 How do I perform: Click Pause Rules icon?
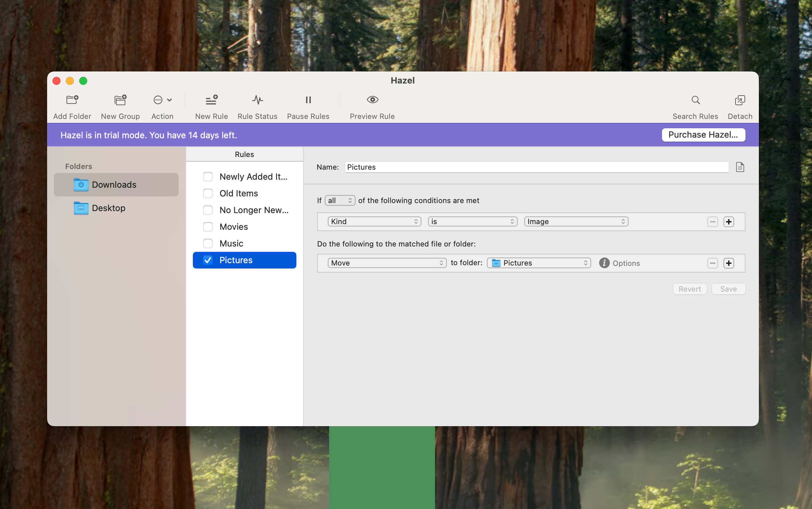coord(308,100)
